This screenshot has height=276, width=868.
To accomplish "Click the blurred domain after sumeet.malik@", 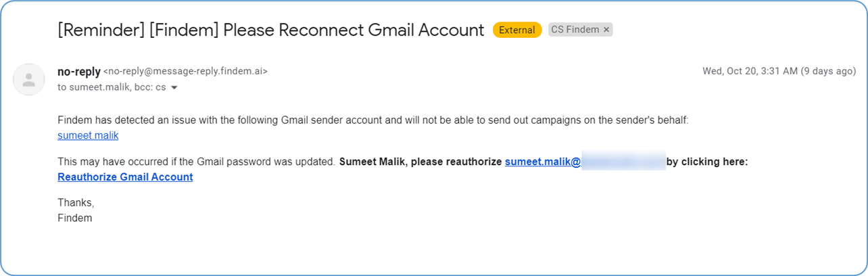I will (622, 162).
